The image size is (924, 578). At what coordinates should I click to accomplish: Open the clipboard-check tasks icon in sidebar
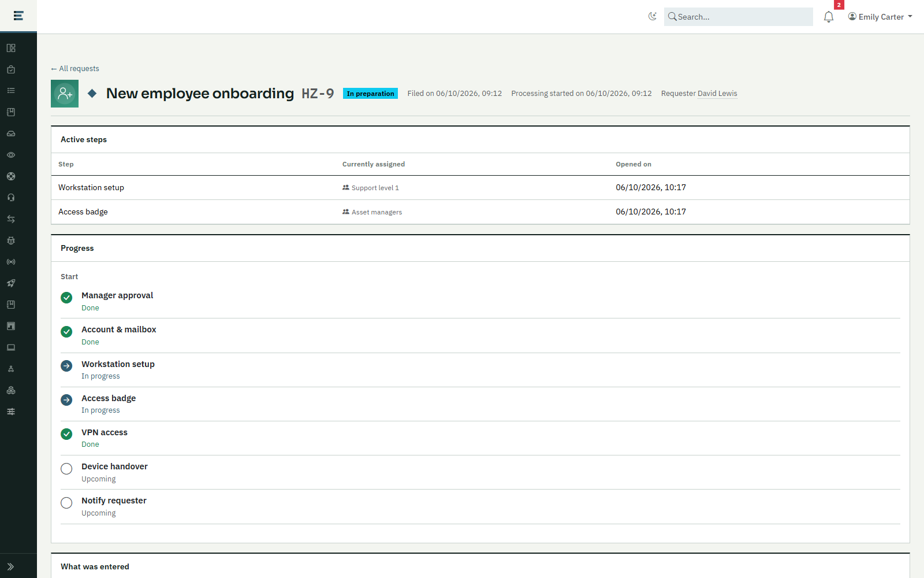pyautogui.click(x=11, y=69)
